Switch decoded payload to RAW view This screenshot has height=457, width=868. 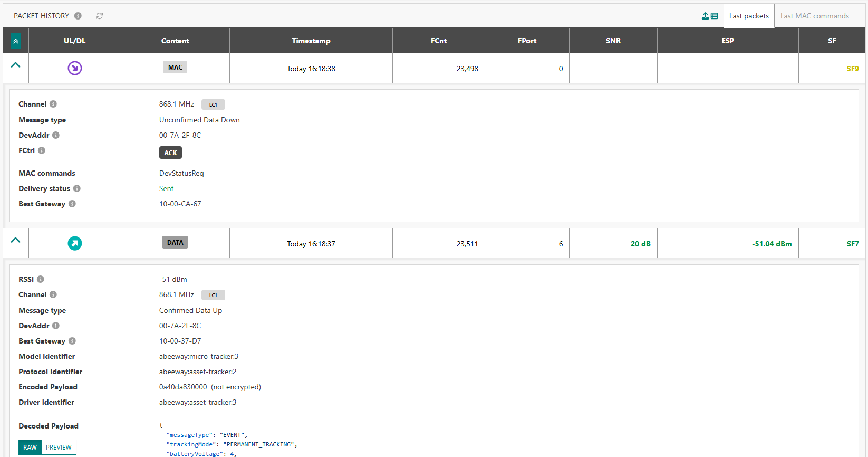[x=30, y=447]
